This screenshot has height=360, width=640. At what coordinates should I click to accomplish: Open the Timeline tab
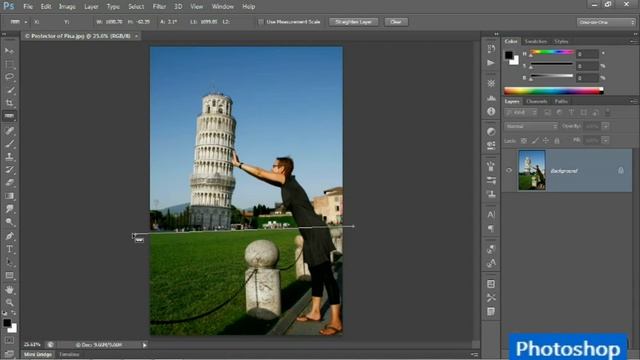(x=69, y=354)
